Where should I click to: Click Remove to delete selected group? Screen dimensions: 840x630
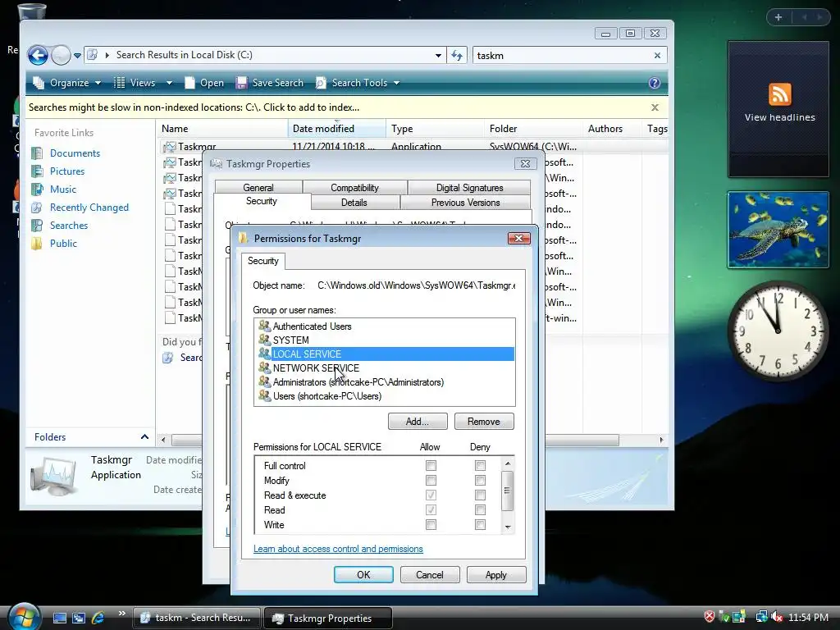pos(484,422)
